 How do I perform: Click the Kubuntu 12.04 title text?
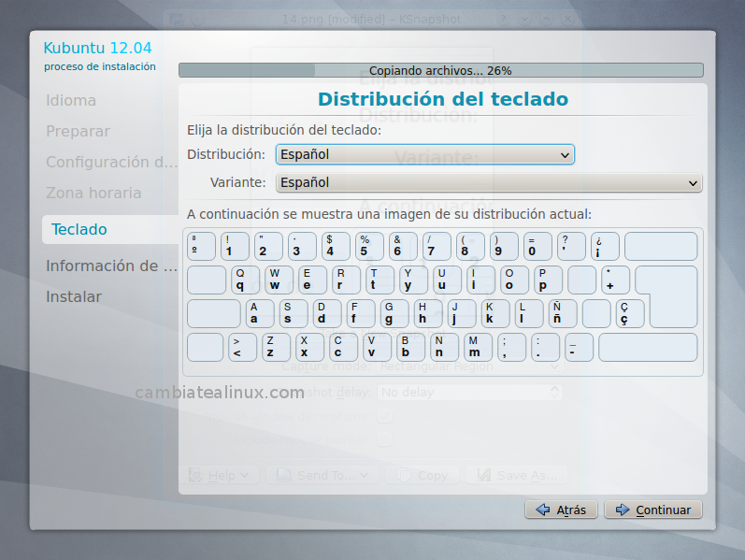[x=97, y=48]
